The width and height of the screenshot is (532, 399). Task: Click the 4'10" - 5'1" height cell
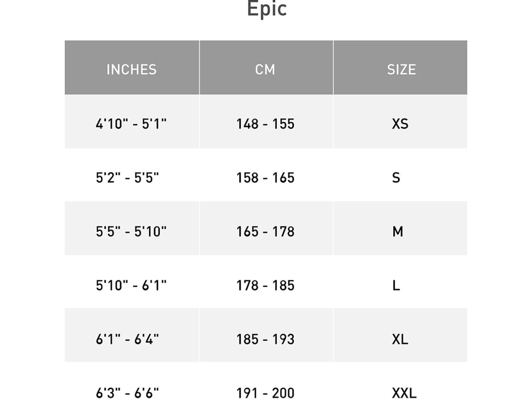[131, 124]
